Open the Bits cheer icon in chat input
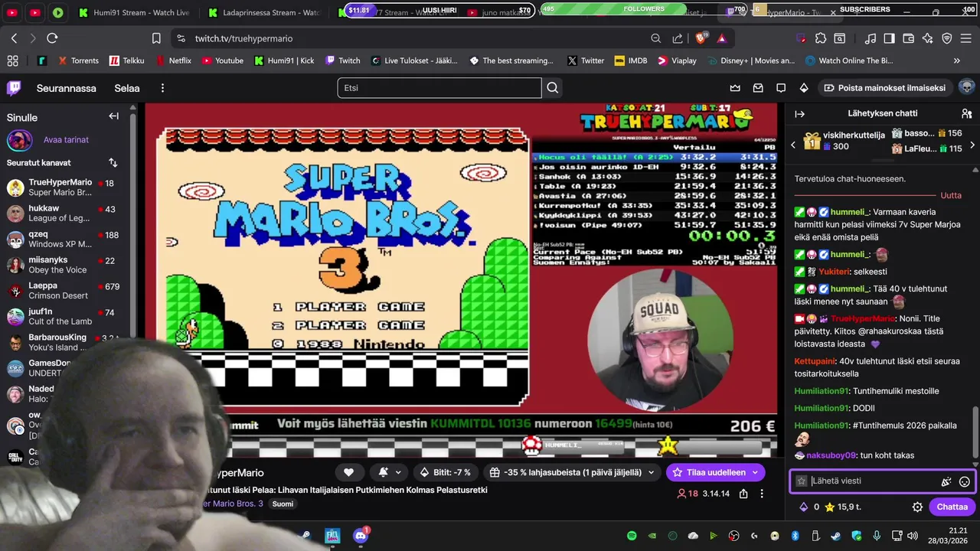This screenshot has width=980, height=551. (x=946, y=481)
